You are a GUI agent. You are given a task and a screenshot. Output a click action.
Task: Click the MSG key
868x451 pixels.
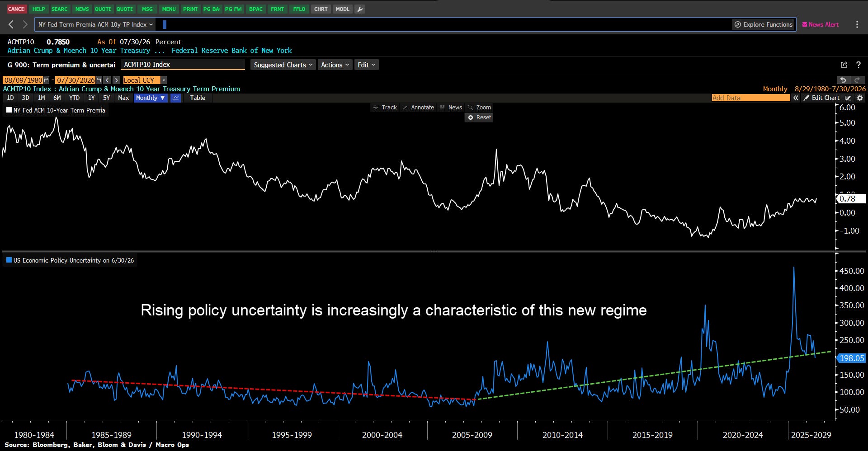(x=147, y=9)
